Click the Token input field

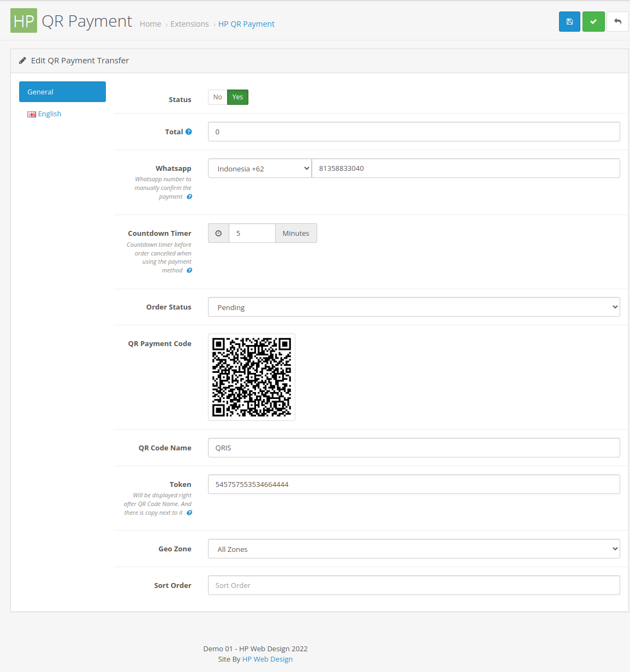pyautogui.click(x=414, y=484)
